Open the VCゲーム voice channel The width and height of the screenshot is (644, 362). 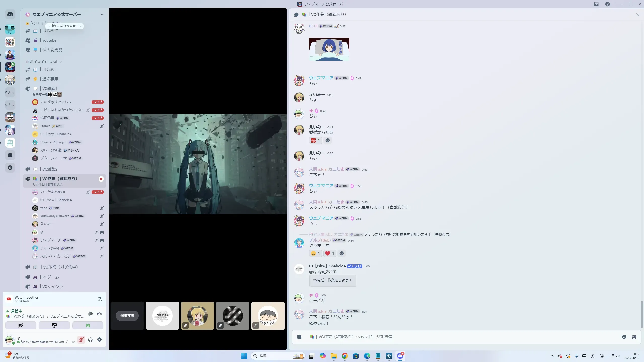pos(51,277)
